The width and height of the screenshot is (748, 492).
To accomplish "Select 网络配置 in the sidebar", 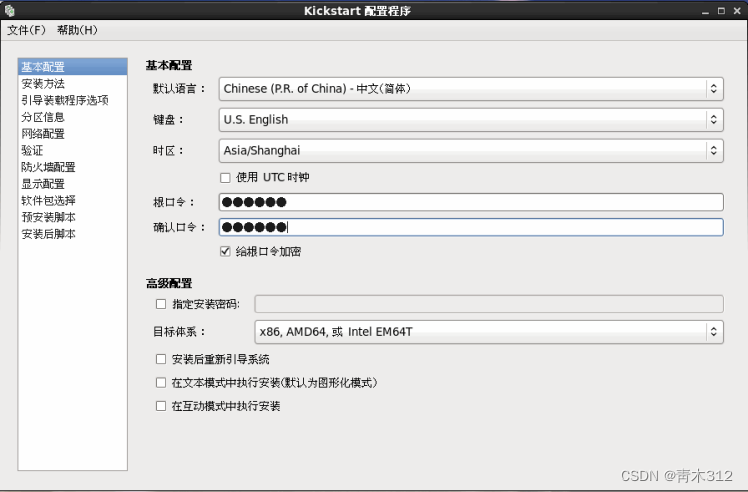I will click(73, 134).
